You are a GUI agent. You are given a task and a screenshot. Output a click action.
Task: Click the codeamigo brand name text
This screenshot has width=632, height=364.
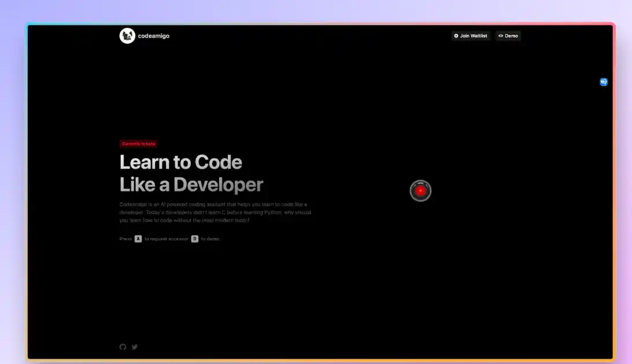pos(154,36)
